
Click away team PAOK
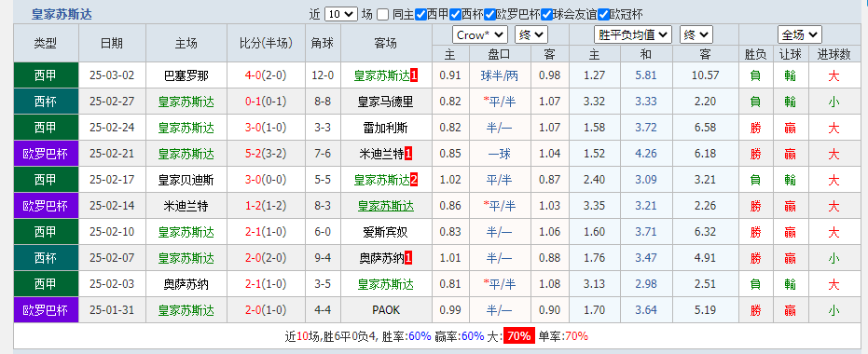click(385, 310)
